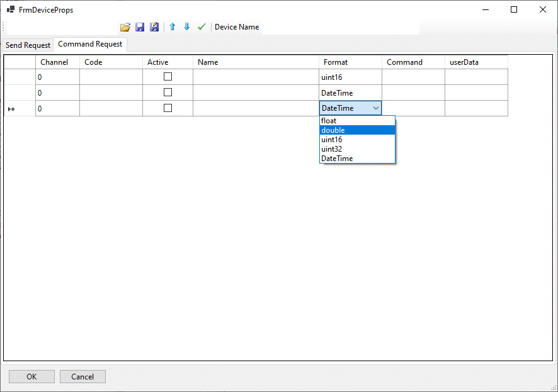558x392 pixels.
Task: Click the Name column header
Action: tap(256, 62)
